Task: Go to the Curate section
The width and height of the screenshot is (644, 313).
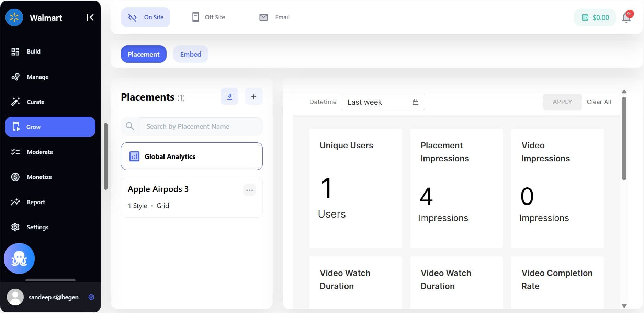Action: tap(50, 102)
